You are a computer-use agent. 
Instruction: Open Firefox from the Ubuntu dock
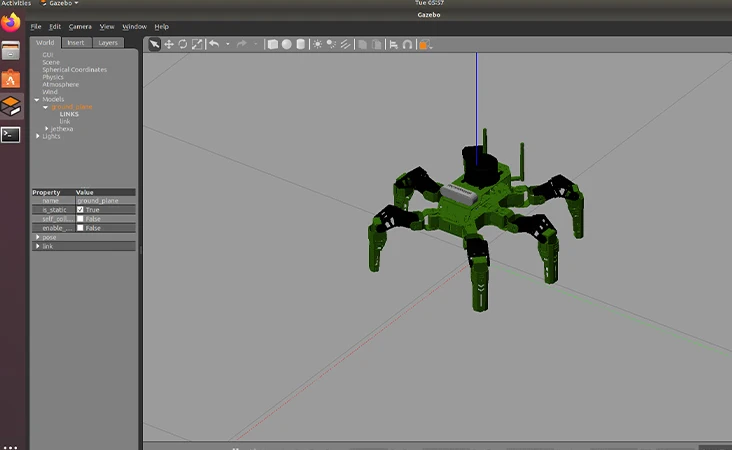coord(10,22)
